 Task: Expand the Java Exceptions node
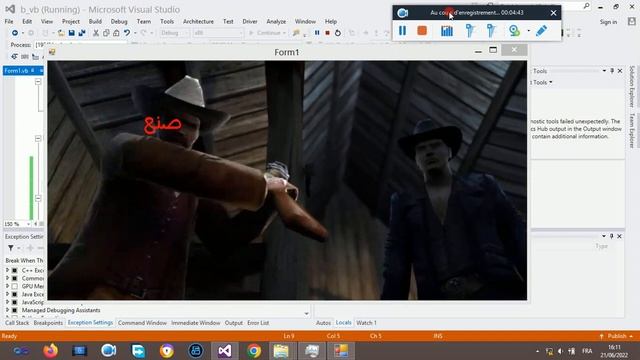point(7,294)
